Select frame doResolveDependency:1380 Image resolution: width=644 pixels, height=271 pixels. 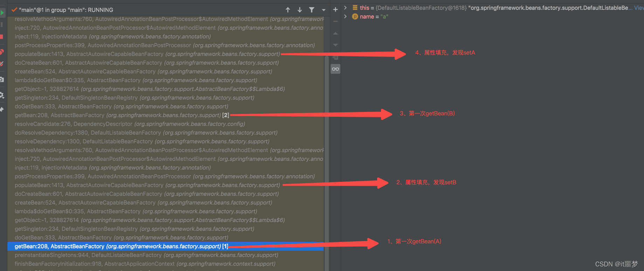tap(166, 133)
